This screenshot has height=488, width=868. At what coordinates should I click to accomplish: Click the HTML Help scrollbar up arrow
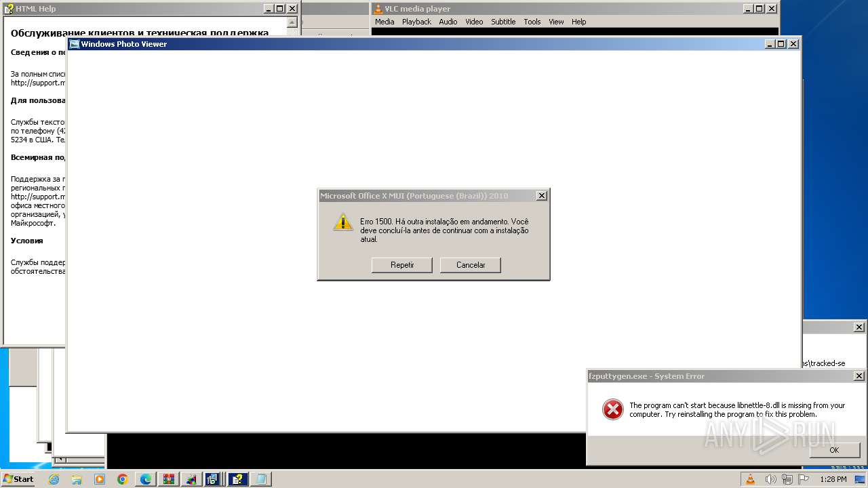(292, 22)
